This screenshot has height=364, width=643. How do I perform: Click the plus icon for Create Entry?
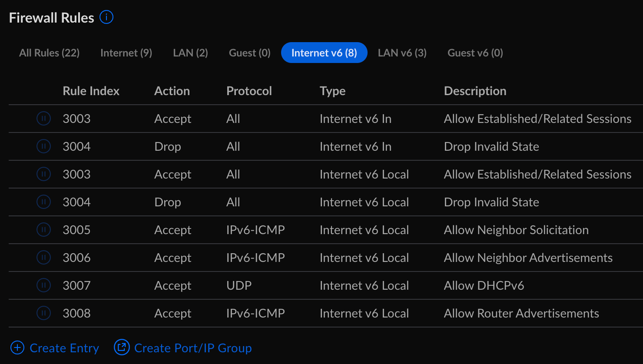pyautogui.click(x=17, y=347)
